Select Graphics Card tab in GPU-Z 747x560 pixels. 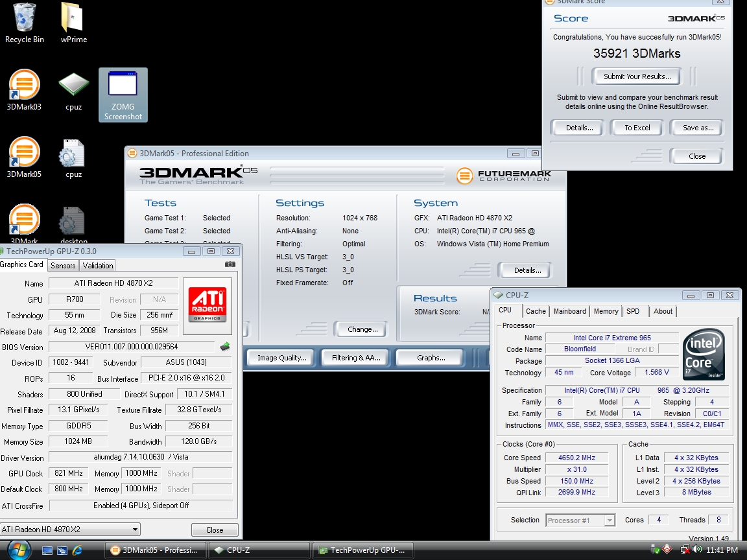click(22, 264)
